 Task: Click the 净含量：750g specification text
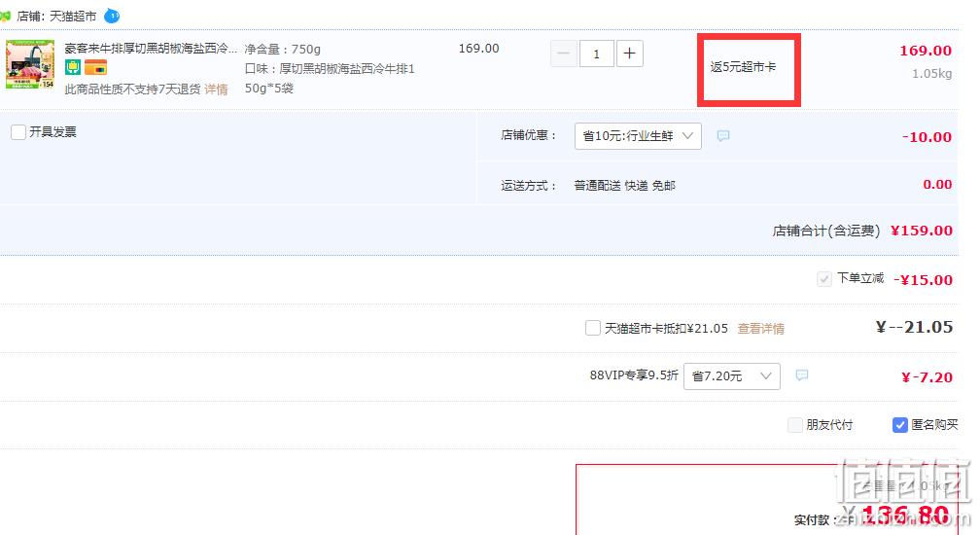[x=283, y=49]
